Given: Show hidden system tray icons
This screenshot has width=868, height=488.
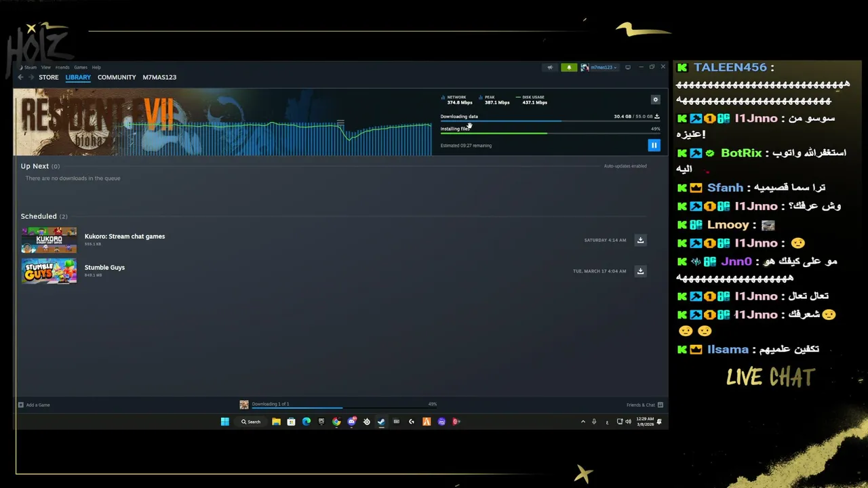Looking at the screenshot, I should [x=583, y=422].
